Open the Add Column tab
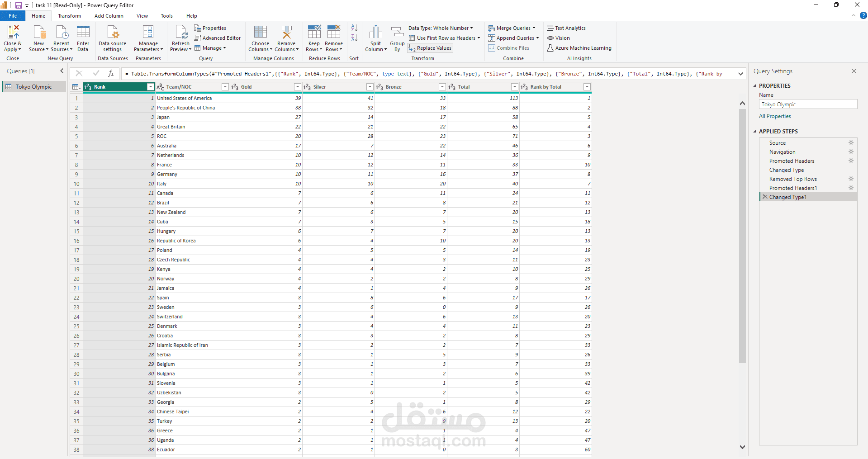 [109, 16]
